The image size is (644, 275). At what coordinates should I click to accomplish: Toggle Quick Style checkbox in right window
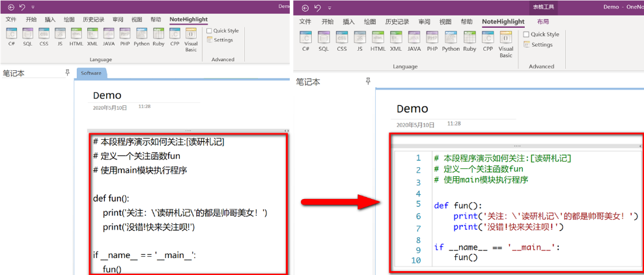click(526, 34)
